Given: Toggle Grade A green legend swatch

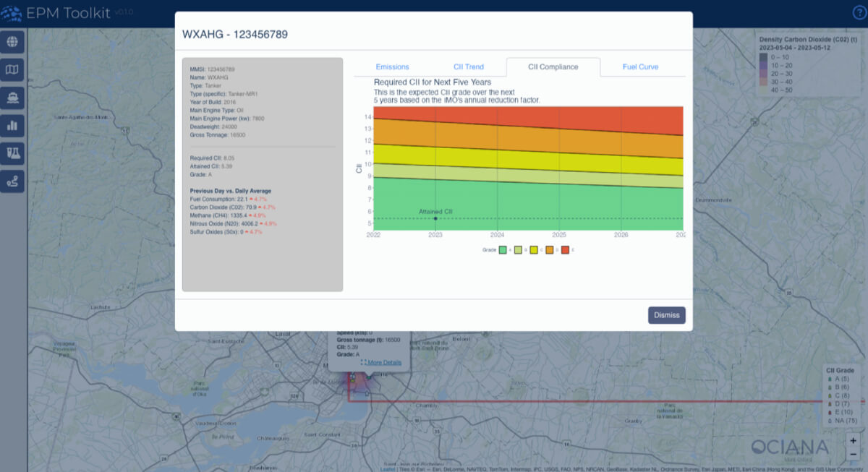Looking at the screenshot, I should (503, 249).
